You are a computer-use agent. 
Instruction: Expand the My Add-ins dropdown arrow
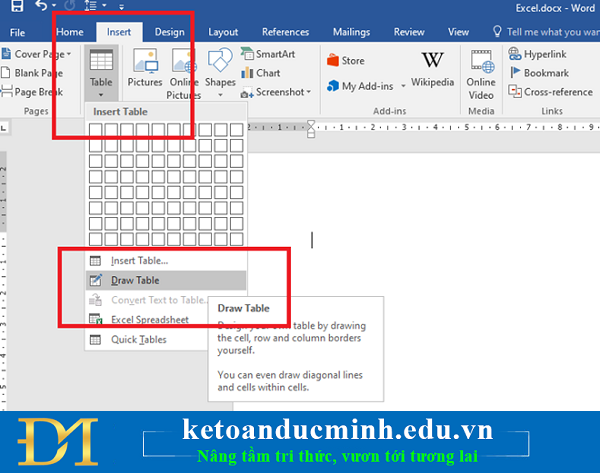[x=403, y=86]
